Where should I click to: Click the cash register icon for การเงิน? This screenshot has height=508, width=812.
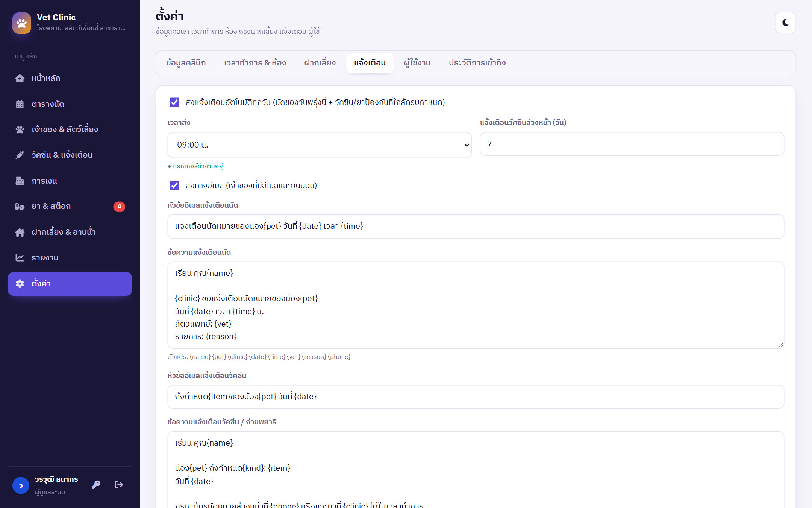pyautogui.click(x=20, y=181)
